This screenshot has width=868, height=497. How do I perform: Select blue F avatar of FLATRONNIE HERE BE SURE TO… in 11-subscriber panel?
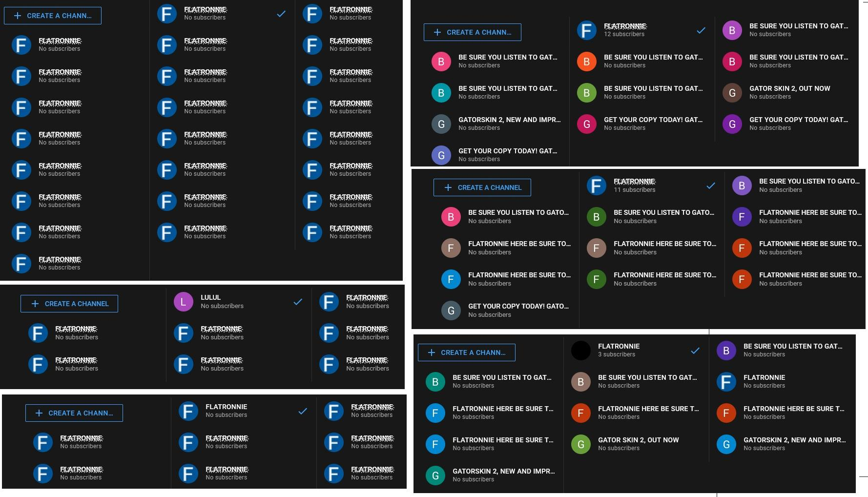pos(451,279)
